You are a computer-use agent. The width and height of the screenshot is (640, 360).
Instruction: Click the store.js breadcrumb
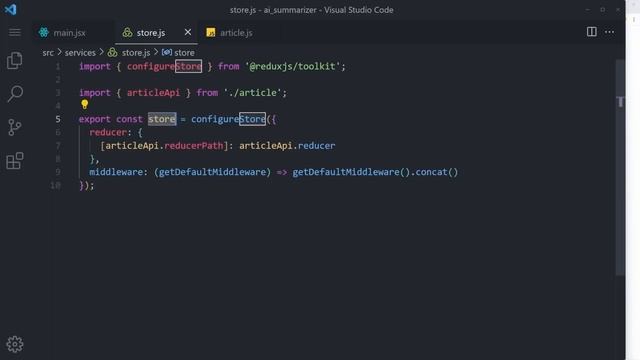pyautogui.click(x=136, y=53)
